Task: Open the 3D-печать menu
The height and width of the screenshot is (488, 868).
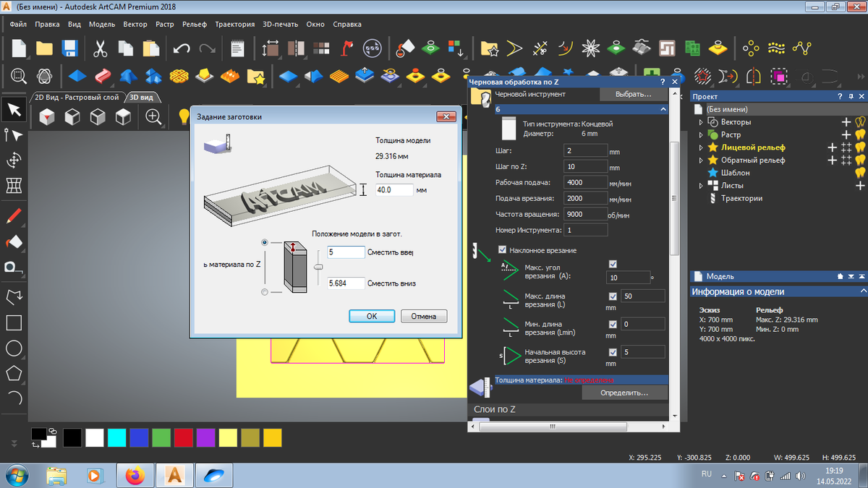Action: coord(281,24)
